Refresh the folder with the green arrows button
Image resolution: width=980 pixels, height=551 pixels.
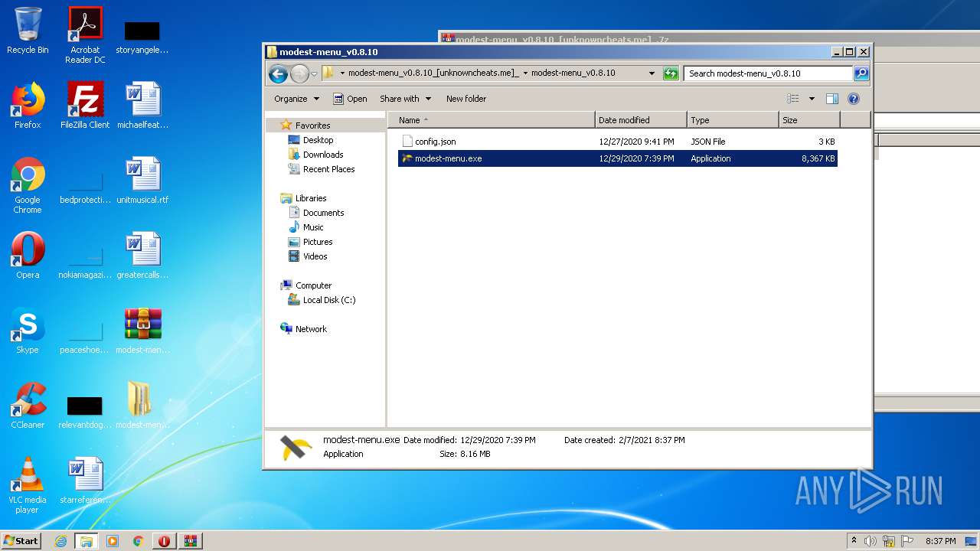671,73
